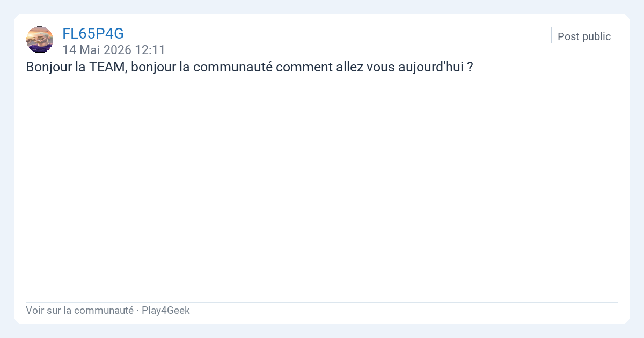Image resolution: width=644 pixels, height=338 pixels.
Task: Click the Post public badge
Action: [x=584, y=36]
